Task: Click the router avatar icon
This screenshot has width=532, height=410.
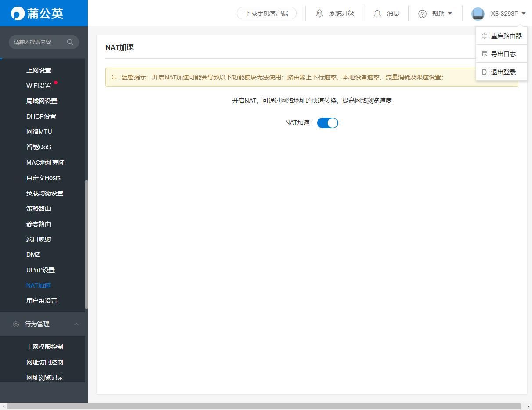Action: (478, 14)
